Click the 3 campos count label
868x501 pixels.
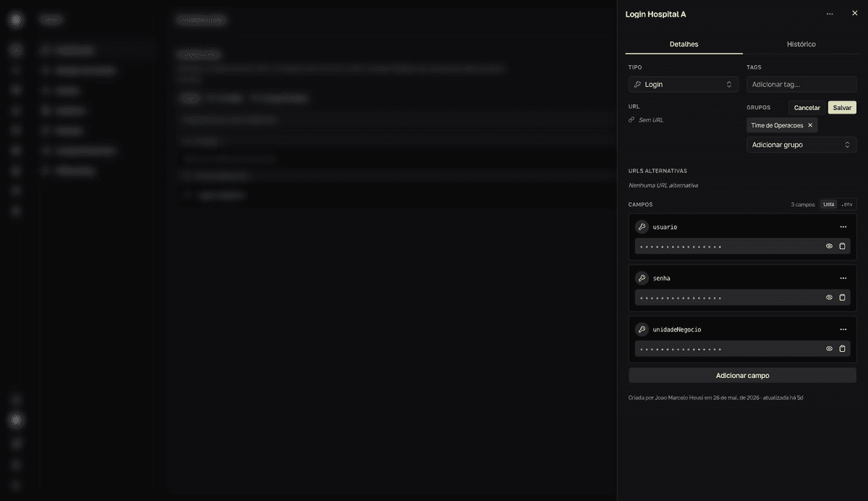pyautogui.click(x=803, y=205)
